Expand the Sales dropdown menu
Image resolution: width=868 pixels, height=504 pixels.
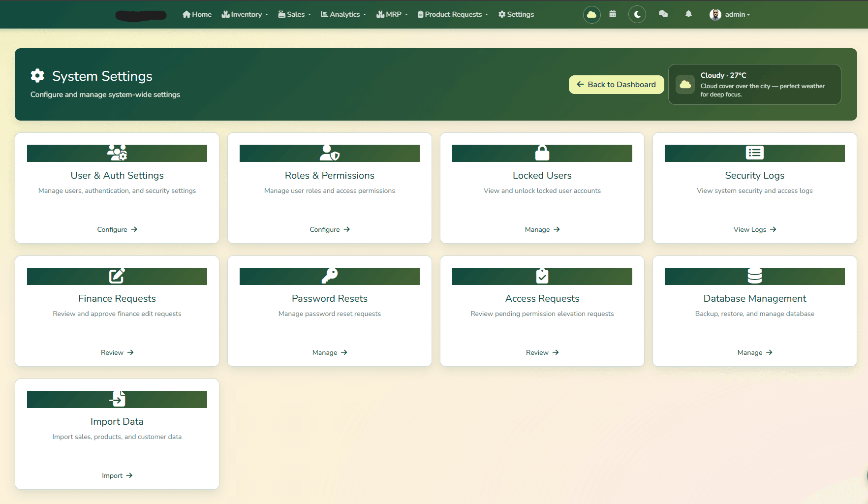(x=294, y=14)
